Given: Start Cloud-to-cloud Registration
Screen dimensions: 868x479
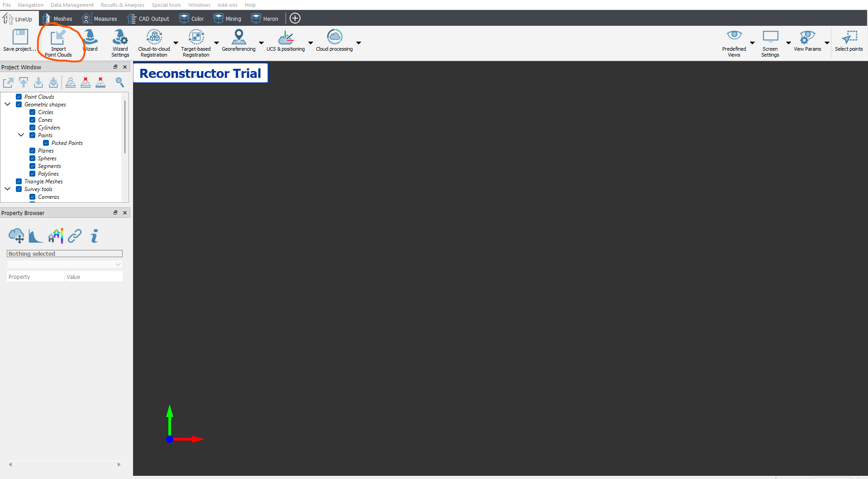Looking at the screenshot, I should coord(154,43).
